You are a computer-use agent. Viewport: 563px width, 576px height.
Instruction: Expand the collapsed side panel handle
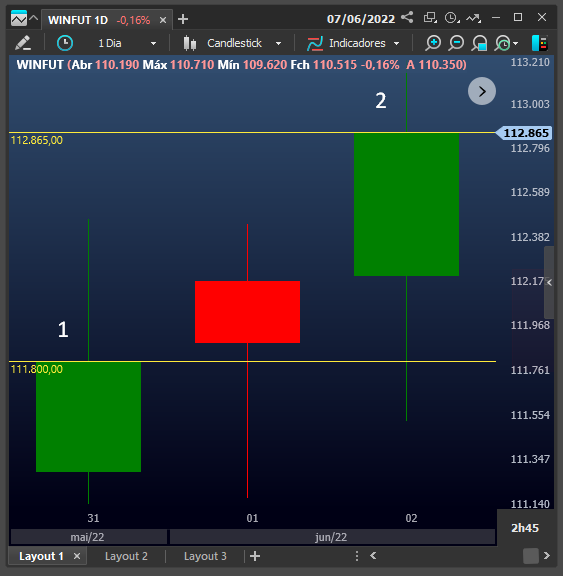[x=549, y=282]
